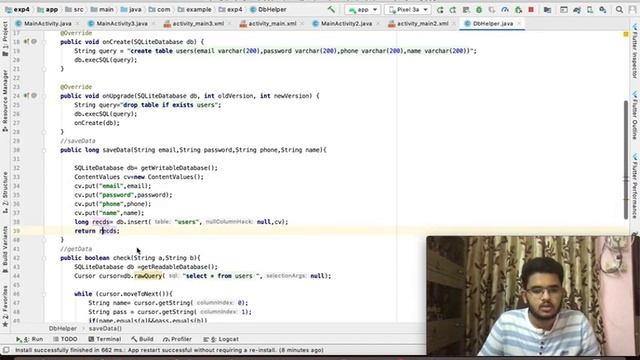Collapse the while loop fold marker
640x360 pixels.
coord(44,294)
